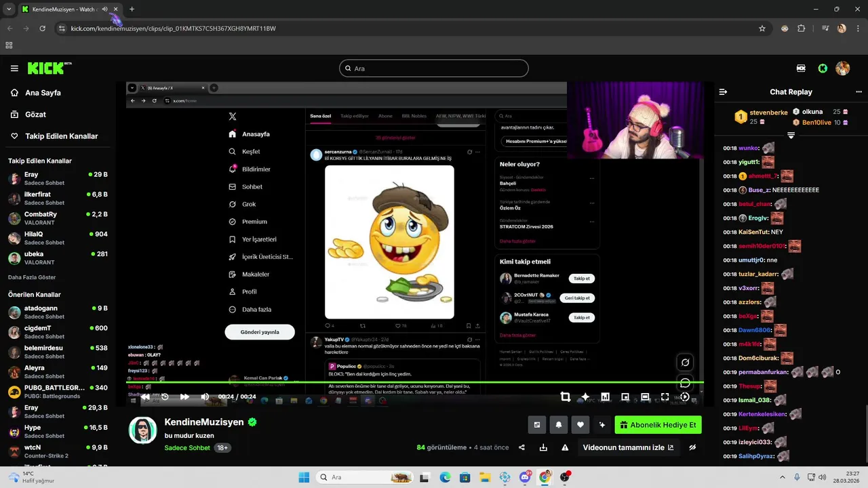Image resolution: width=868 pixels, height=488 pixels.
Task: Open atadogann recommended channel
Action: pyautogui.click(x=58, y=312)
